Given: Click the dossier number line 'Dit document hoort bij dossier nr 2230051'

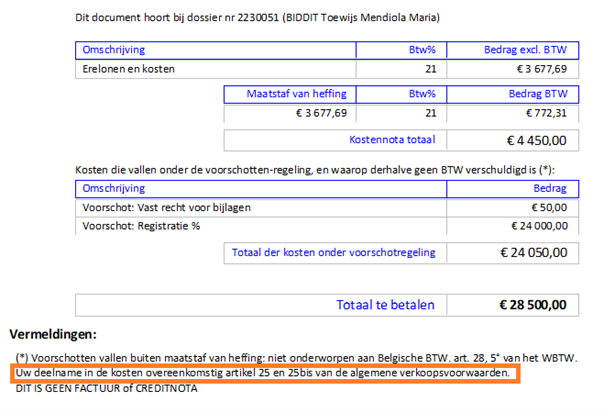Looking at the screenshot, I should tap(257, 18).
